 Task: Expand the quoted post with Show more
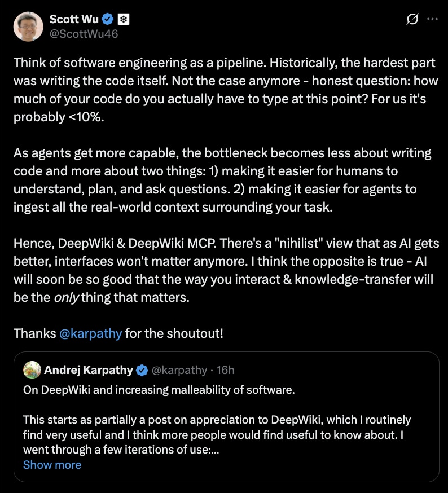coord(52,465)
